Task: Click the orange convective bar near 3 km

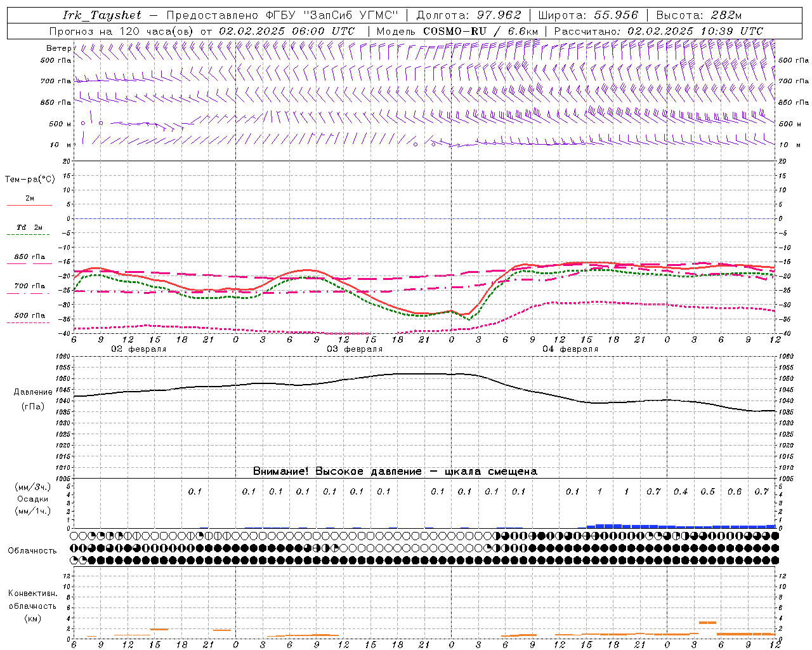Action: pyautogui.click(x=707, y=623)
